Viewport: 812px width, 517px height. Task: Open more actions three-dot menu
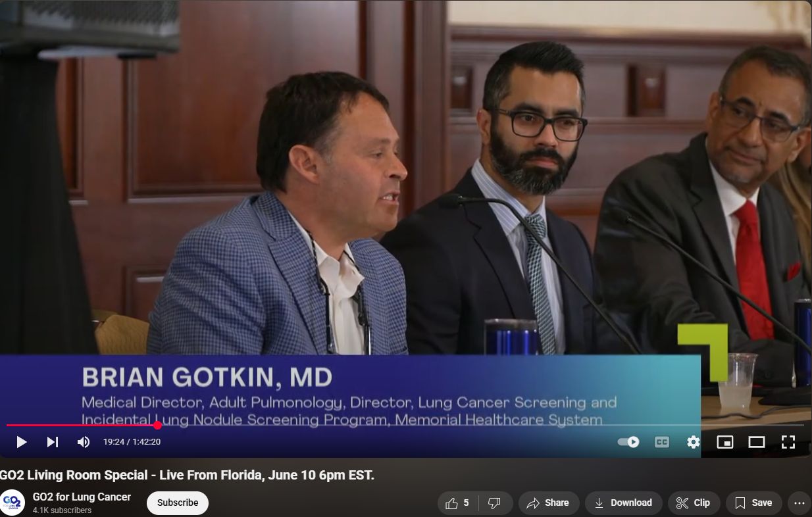tap(799, 503)
